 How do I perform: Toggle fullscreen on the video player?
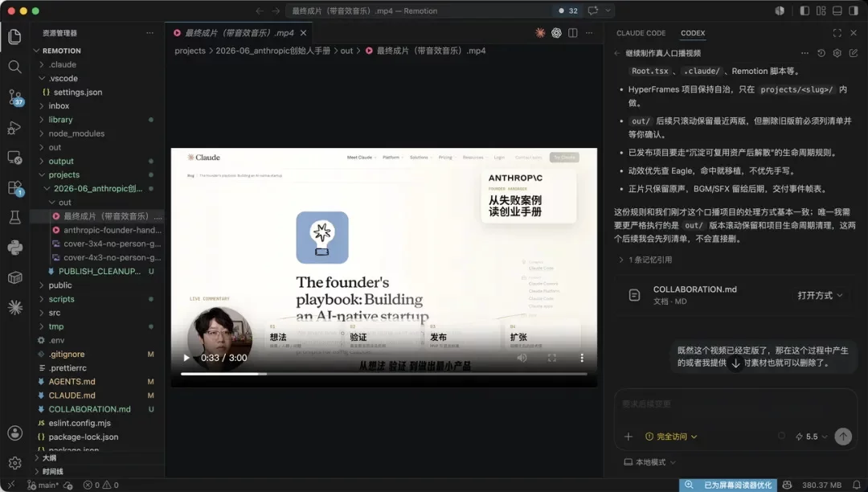tap(552, 358)
